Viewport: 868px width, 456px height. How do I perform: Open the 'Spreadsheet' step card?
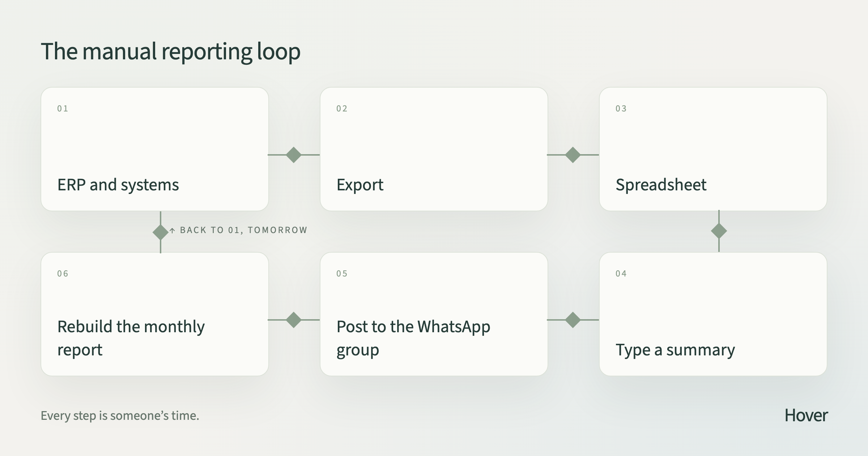(x=713, y=149)
